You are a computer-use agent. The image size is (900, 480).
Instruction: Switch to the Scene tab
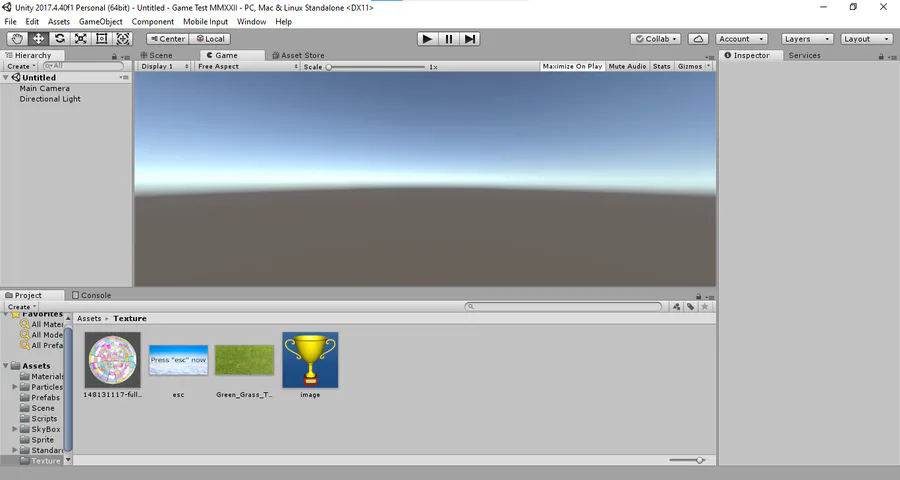coord(156,55)
